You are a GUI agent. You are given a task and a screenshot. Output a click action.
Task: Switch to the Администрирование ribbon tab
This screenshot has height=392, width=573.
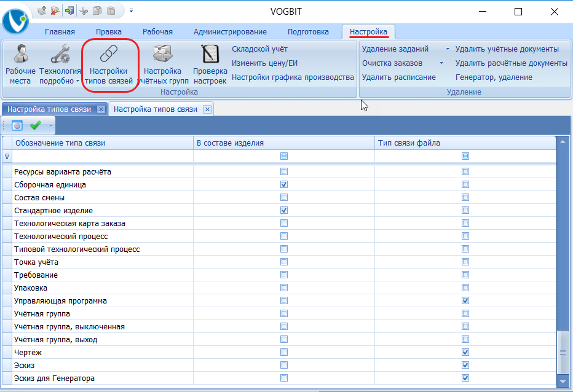[x=229, y=32]
